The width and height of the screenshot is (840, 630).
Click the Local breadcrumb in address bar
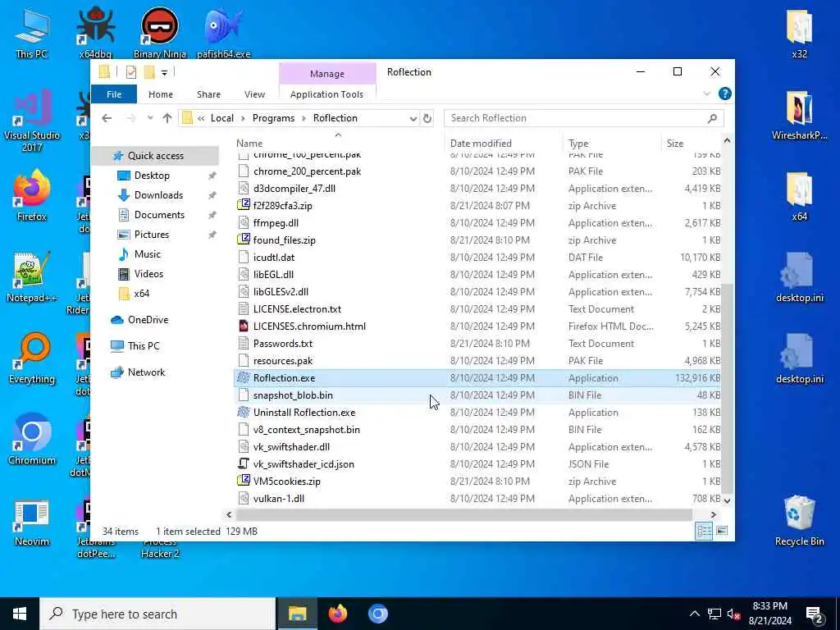(221, 118)
